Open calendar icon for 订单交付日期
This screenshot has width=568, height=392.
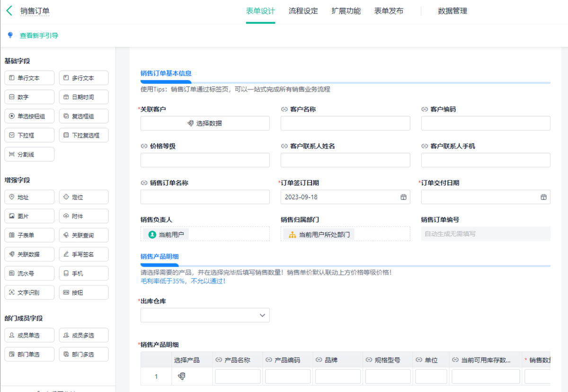pyautogui.click(x=544, y=197)
